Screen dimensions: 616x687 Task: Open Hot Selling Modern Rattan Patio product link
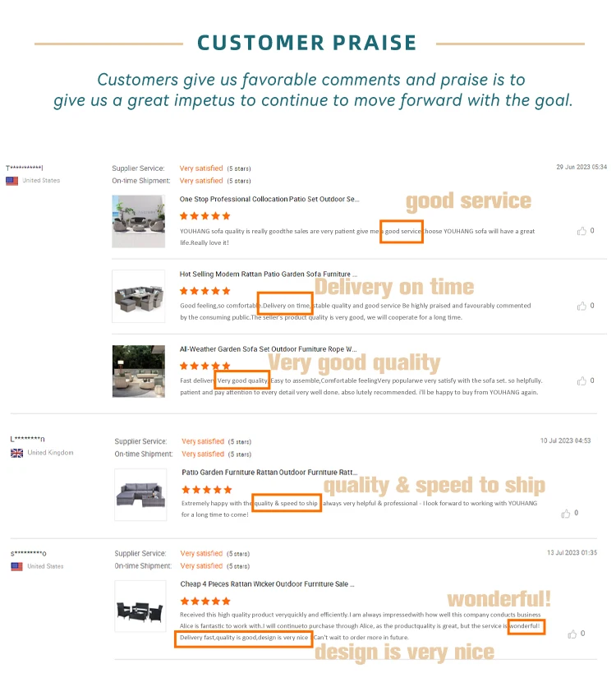[268, 274]
